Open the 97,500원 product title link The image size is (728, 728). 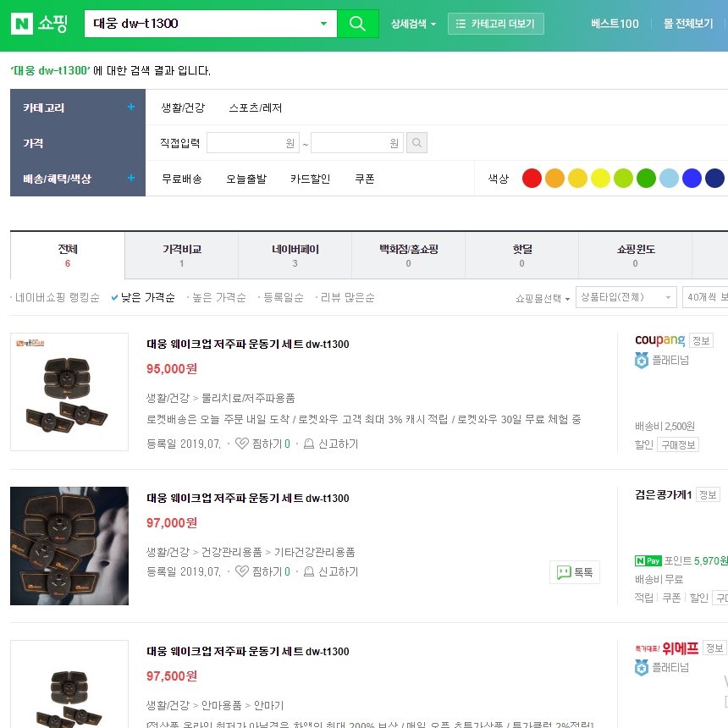248,652
